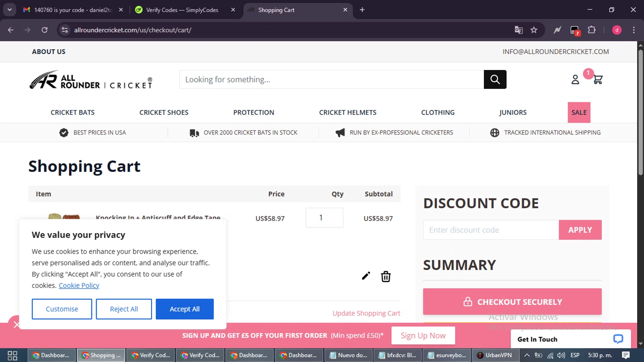644x362 pixels.
Task: Click the translate page icon
Action: tap(519, 30)
